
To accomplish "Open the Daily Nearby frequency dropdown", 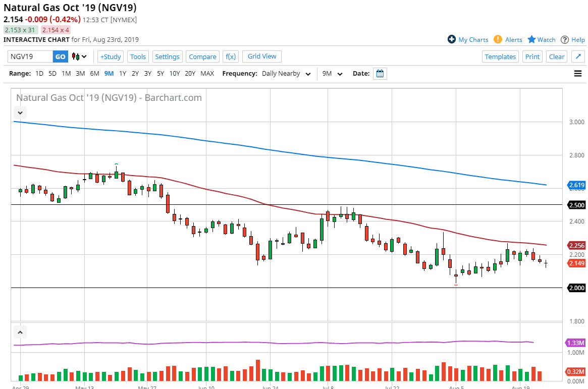I will [286, 74].
